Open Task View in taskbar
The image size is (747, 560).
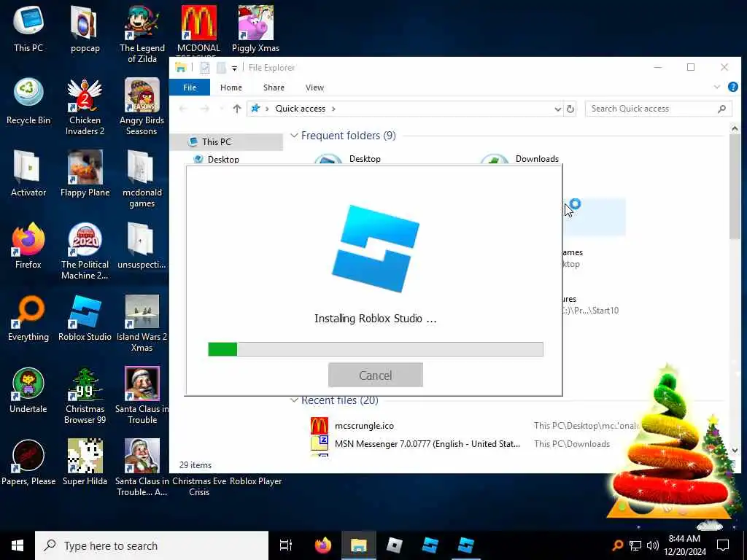pyautogui.click(x=286, y=545)
